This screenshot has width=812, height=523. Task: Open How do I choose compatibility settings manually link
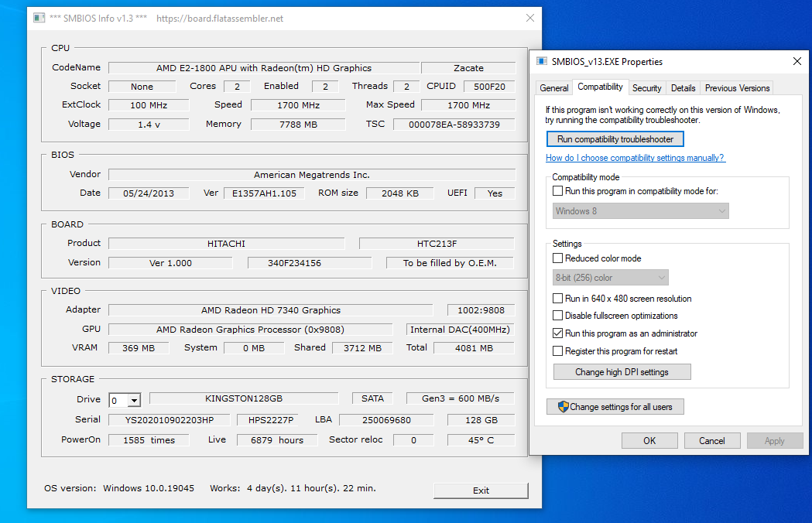tap(636, 158)
